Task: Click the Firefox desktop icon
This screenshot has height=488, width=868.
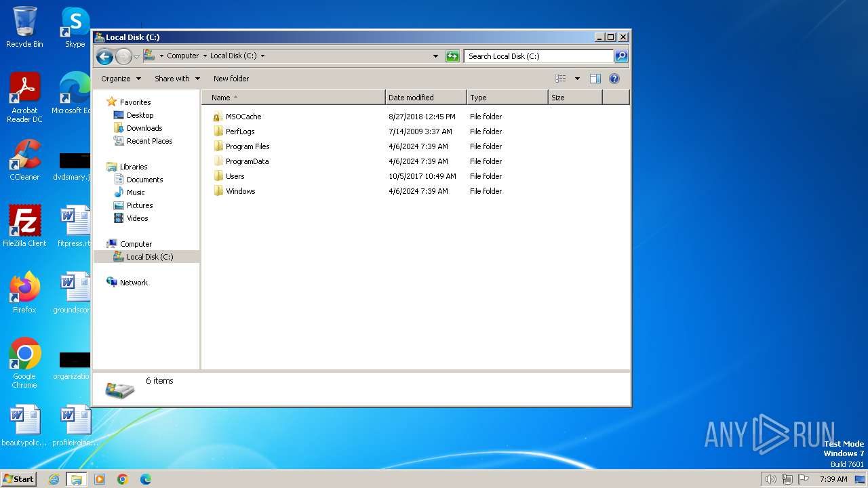Action: coord(24,293)
